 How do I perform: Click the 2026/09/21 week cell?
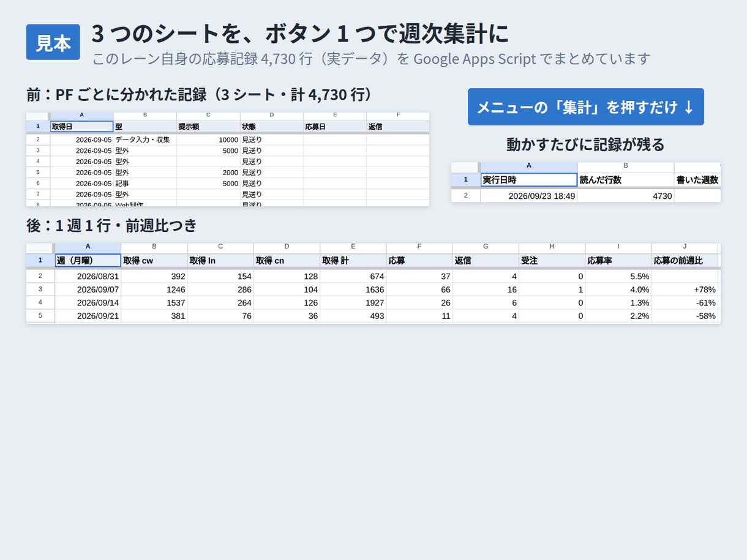click(x=88, y=316)
